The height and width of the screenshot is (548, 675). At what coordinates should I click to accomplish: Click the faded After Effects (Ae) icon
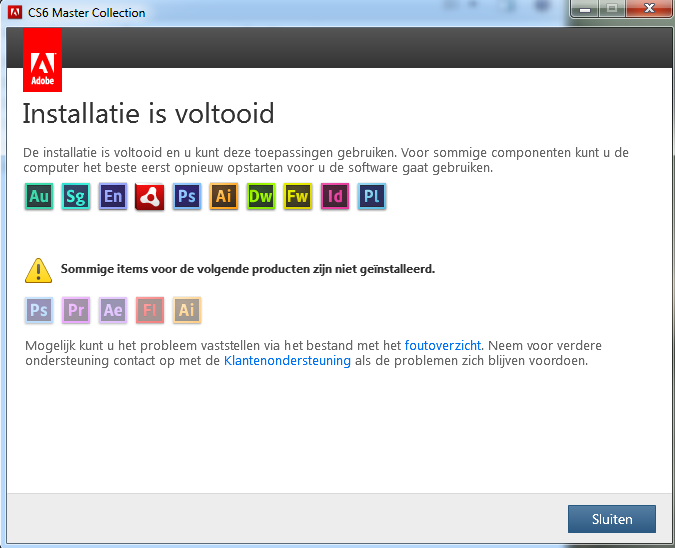tap(113, 310)
